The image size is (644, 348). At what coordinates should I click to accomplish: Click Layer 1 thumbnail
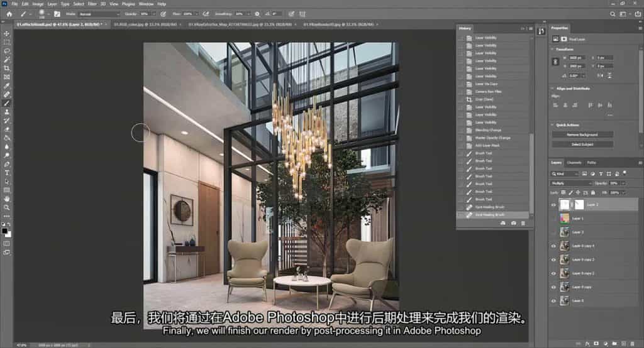tap(564, 219)
